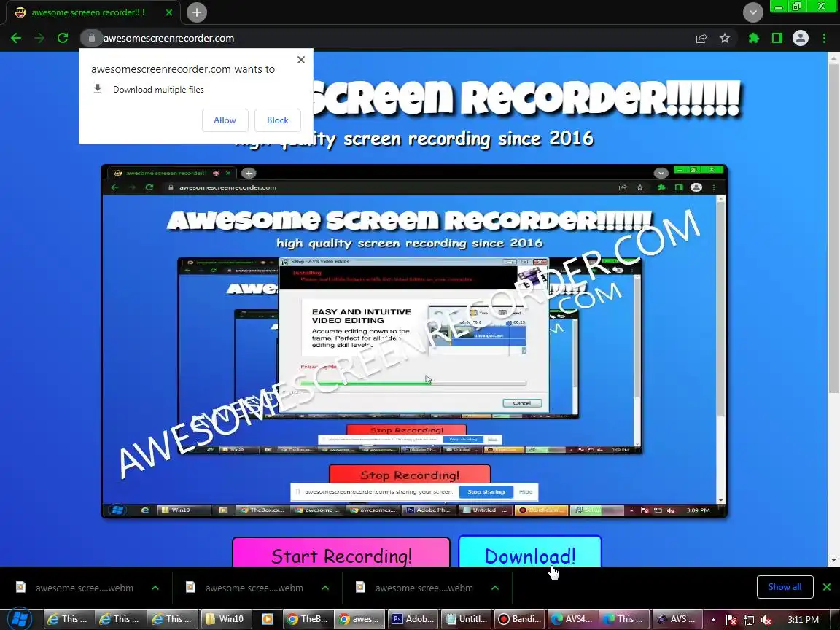The height and width of the screenshot is (630, 840).
Task: Open Win10 folder in taskbar
Action: (x=225, y=619)
